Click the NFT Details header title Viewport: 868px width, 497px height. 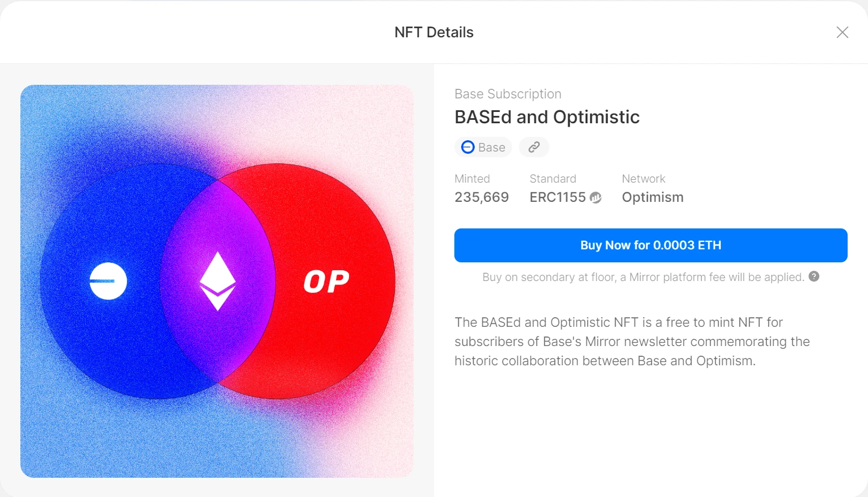[x=434, y=32]
